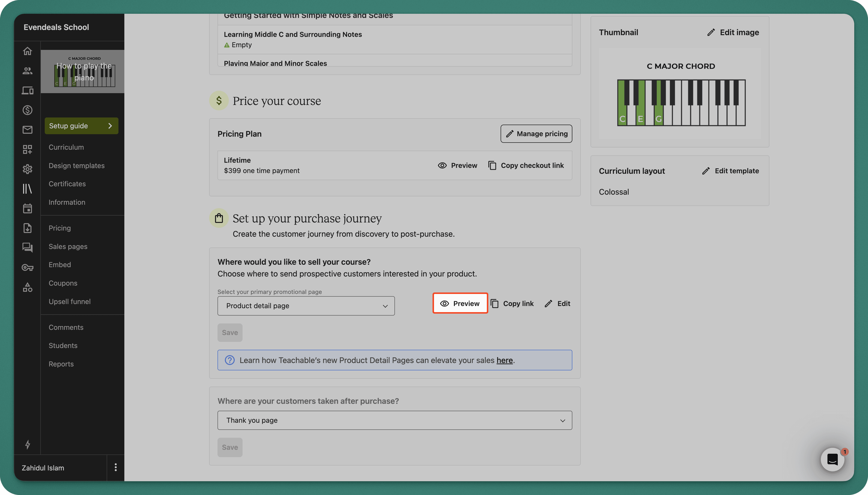Select the Apps sidebar icon
Image resolution: width=868 pixels, height=495 pixels.
tap(28, 149)
